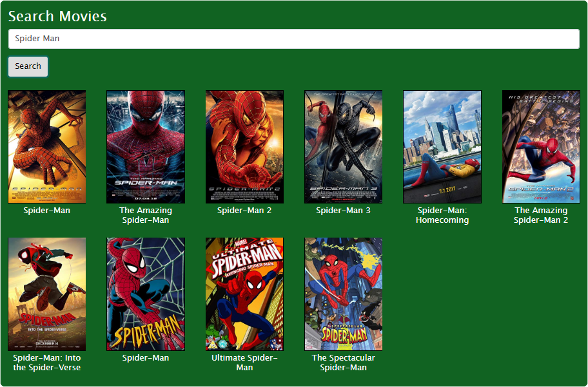Select the Into the Spider-Verse poster

47,294
